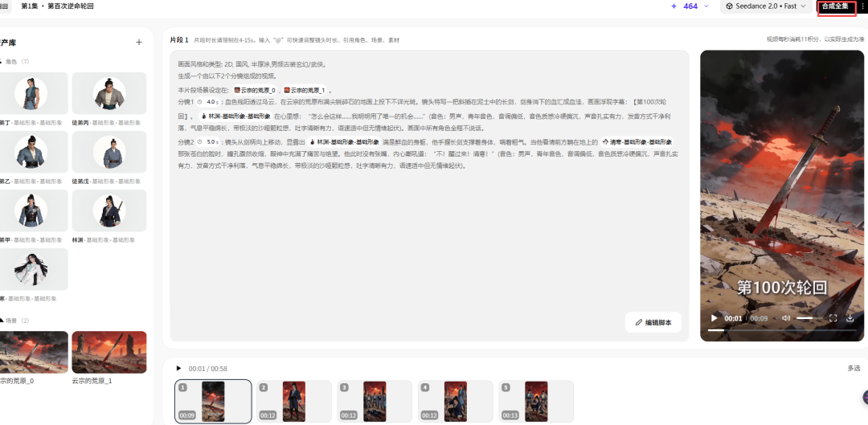Click the 云宗的荒原_0 scene tag in the script
Viewport: 868px width, 425px height.
(x=255, y=90)
